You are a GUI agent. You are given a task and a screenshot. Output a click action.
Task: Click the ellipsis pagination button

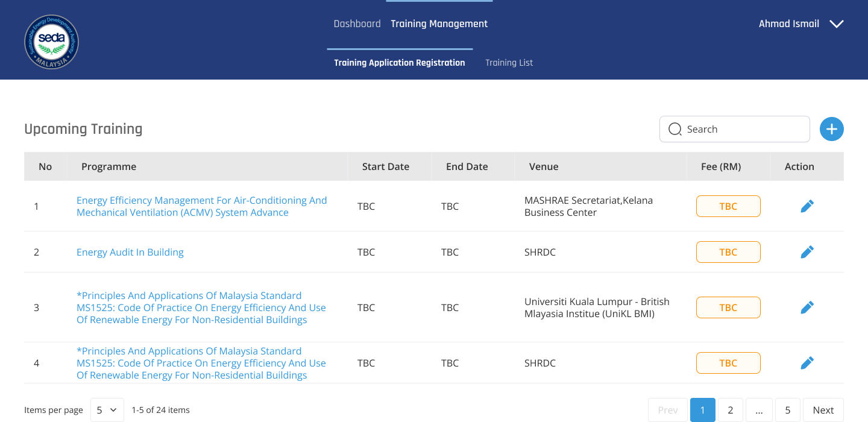[x=759, y=410]
